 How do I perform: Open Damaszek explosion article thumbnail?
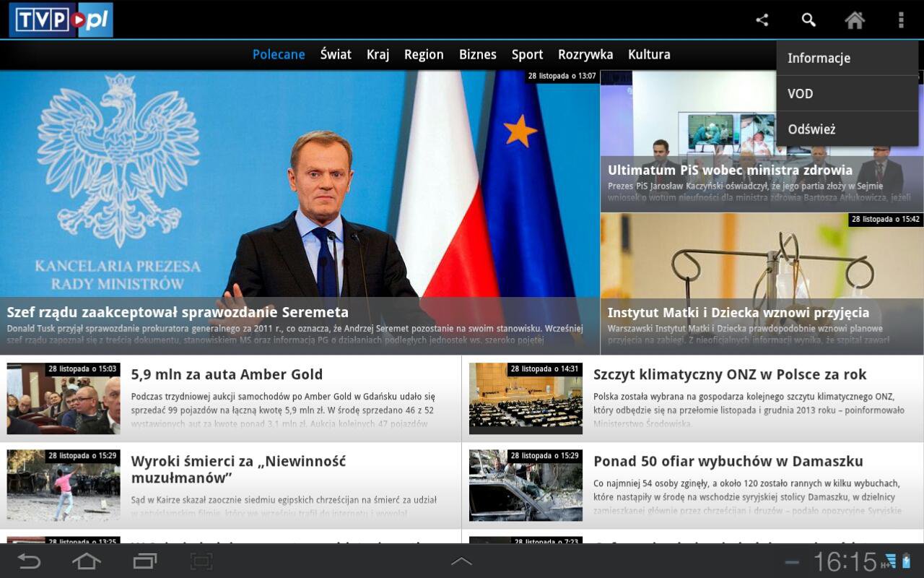pyautogui.click(x=526, y=486)
